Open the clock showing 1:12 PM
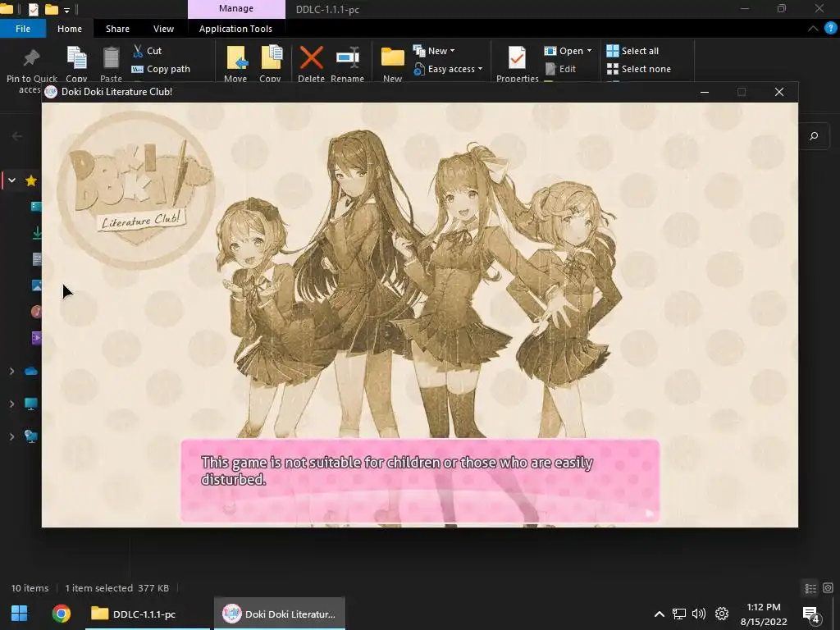Image resolution: width=840 pixels, height=630 pixels. click(764, 614)
